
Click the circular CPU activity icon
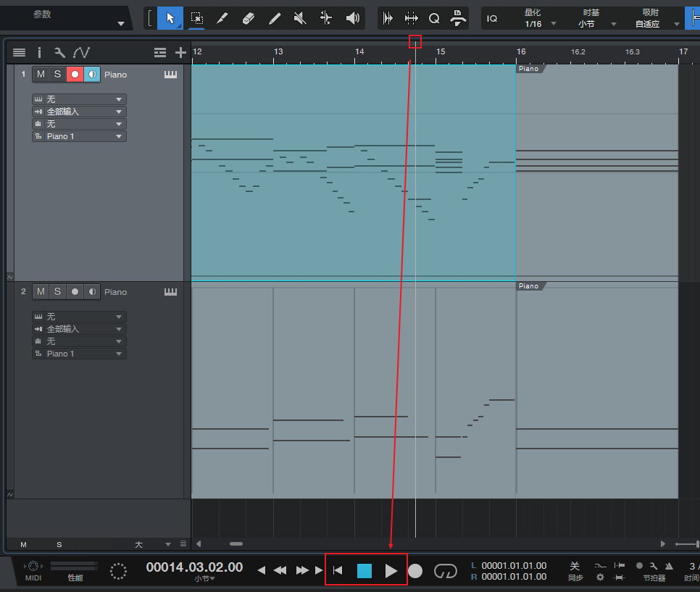tap(118, 571)
